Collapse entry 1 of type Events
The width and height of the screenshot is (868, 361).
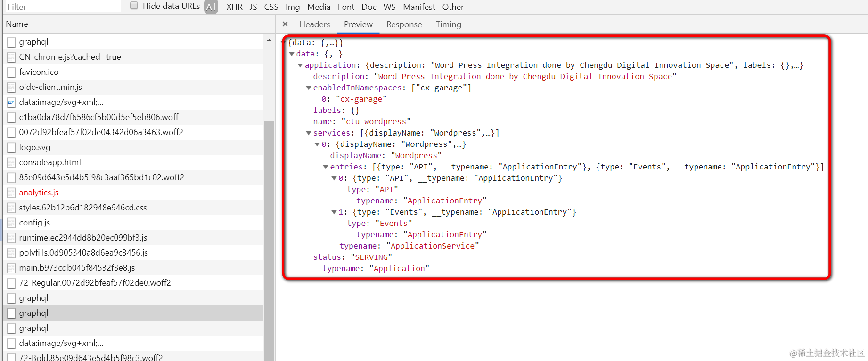[x=334, y=212]
